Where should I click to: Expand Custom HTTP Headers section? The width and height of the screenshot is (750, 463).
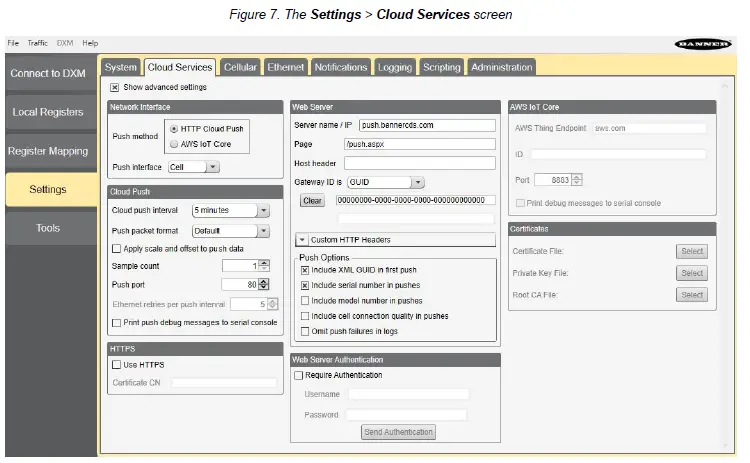pyautogui.click(x=302, y=240)
